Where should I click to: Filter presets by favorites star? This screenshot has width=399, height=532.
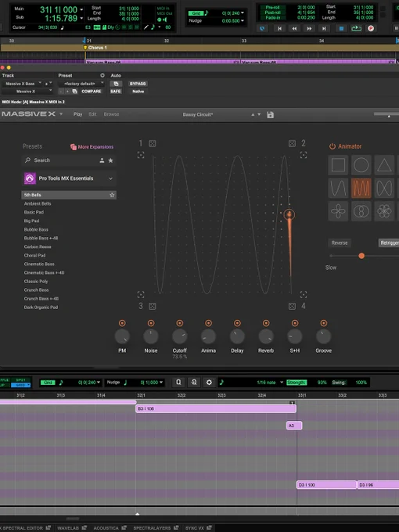(110, 160)
